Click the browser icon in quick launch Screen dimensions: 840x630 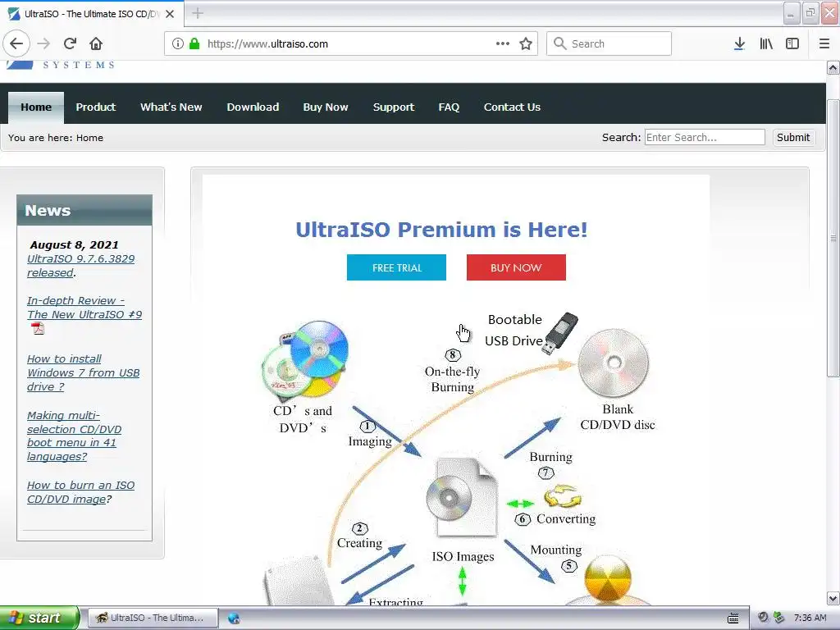(234, 618)
